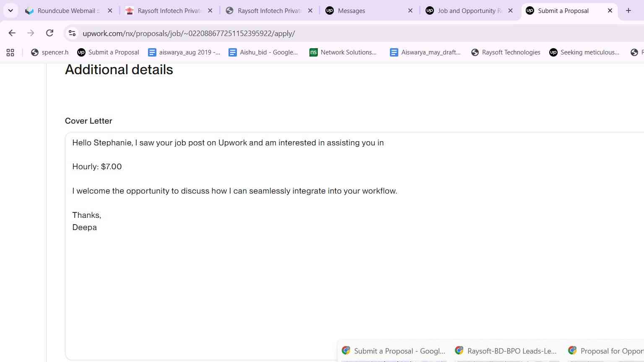Open the bookmarks apps grid icon
The width and height of the screenshot is (644, 362).
point(10,52)
